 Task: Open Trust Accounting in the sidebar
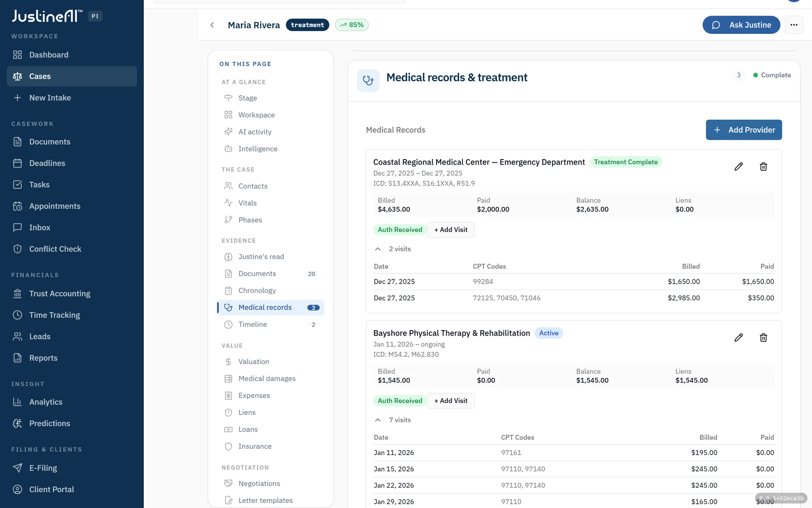pyautogui.click(x=72, y=293)
